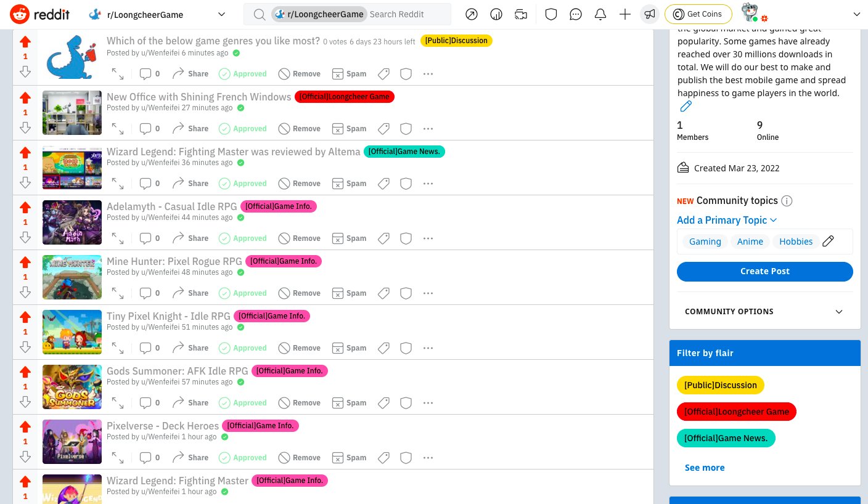
Task: Open the notifications bell icon
Action: (600, 14)
